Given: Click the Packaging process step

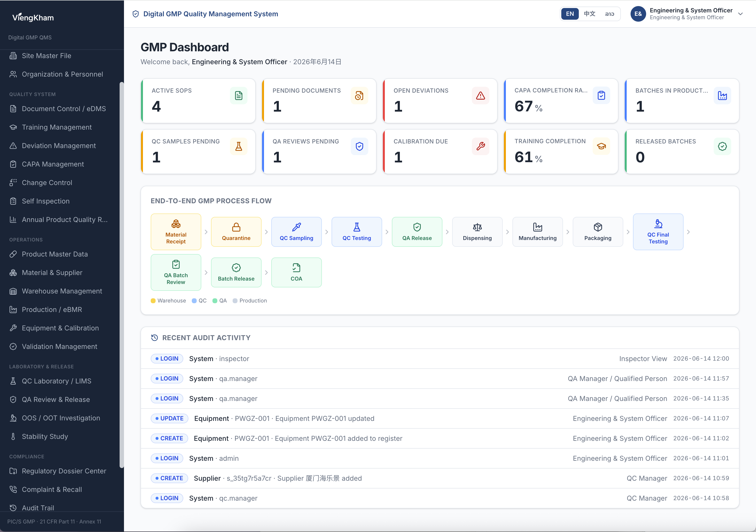Looking at the screenshot, I should coord(598,232).
